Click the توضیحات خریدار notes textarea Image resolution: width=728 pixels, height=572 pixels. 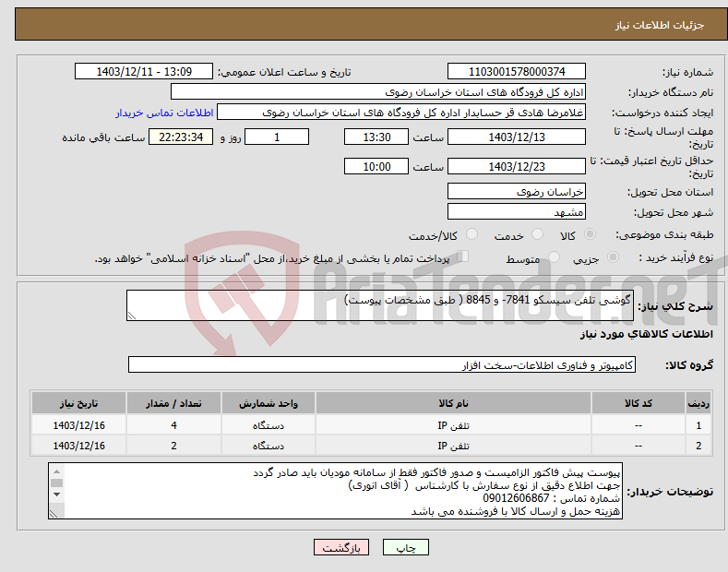click(x=335, y=491)
